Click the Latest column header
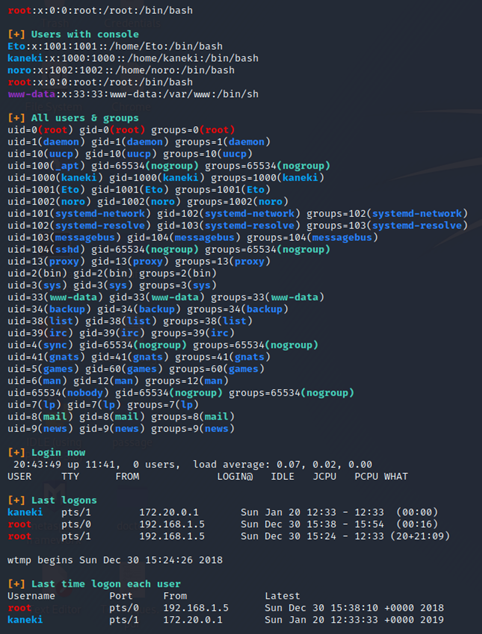The height and width of the screenshot is (634, 482). 282,596
